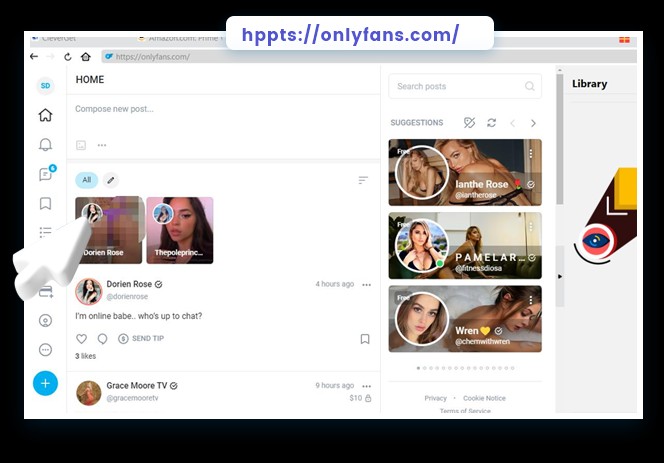Open the notifications bell in sidebar
The height and width of the screenshot is (463, 664).
point(45,145)
